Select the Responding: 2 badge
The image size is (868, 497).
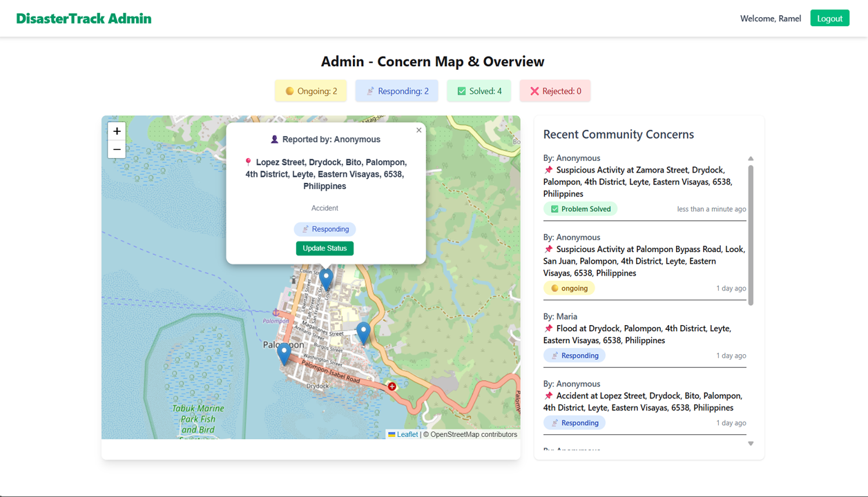397,91
